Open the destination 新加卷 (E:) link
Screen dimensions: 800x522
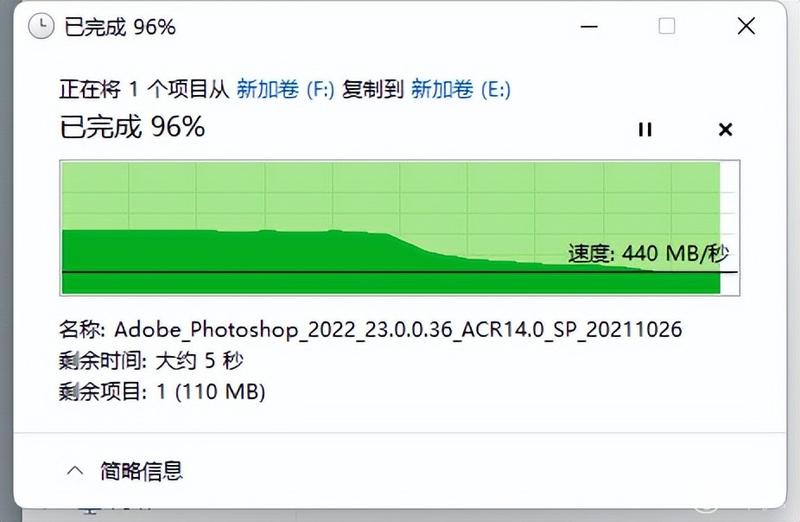461,89
